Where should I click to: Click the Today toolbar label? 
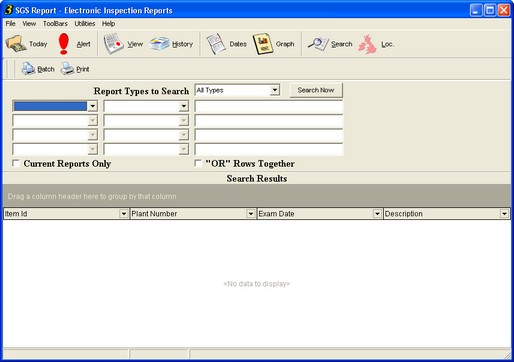(x=38, y=44)
